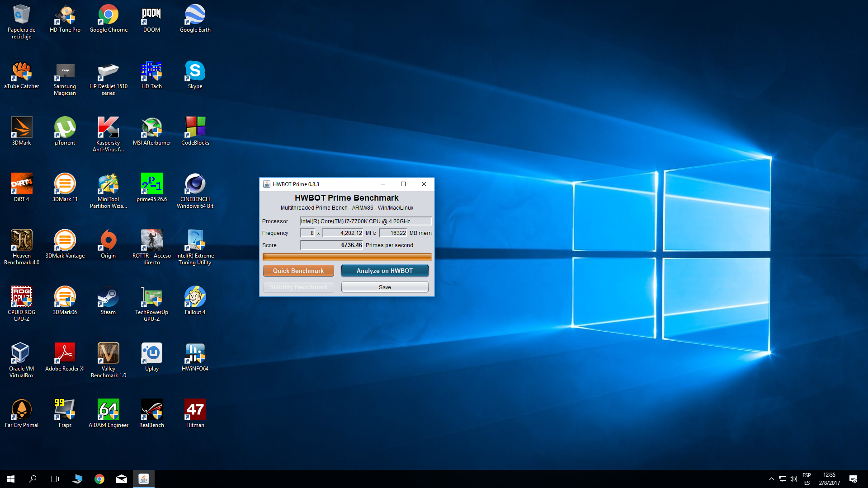This screenshot has height=488, width=868.
Task: Click the Score field showing 6736.46
Action: coord(331,245)
